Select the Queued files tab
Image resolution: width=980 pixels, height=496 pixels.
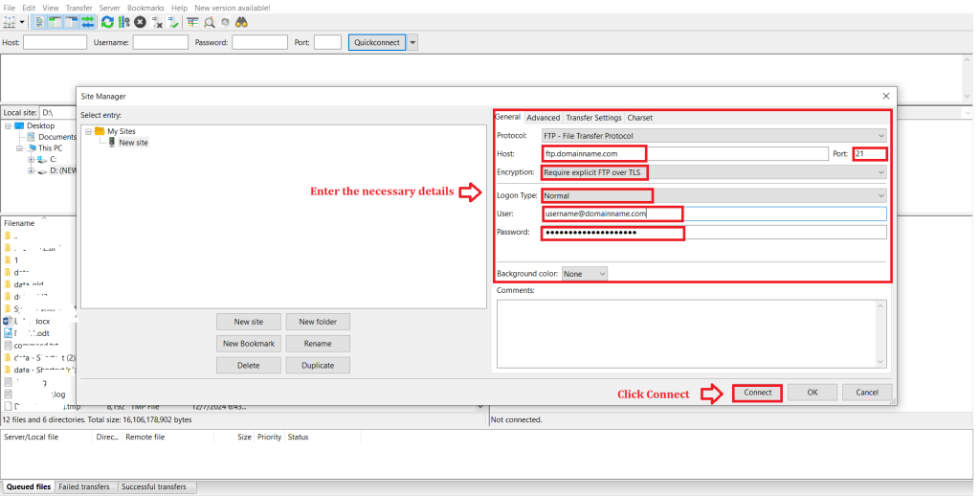(28, 486)
